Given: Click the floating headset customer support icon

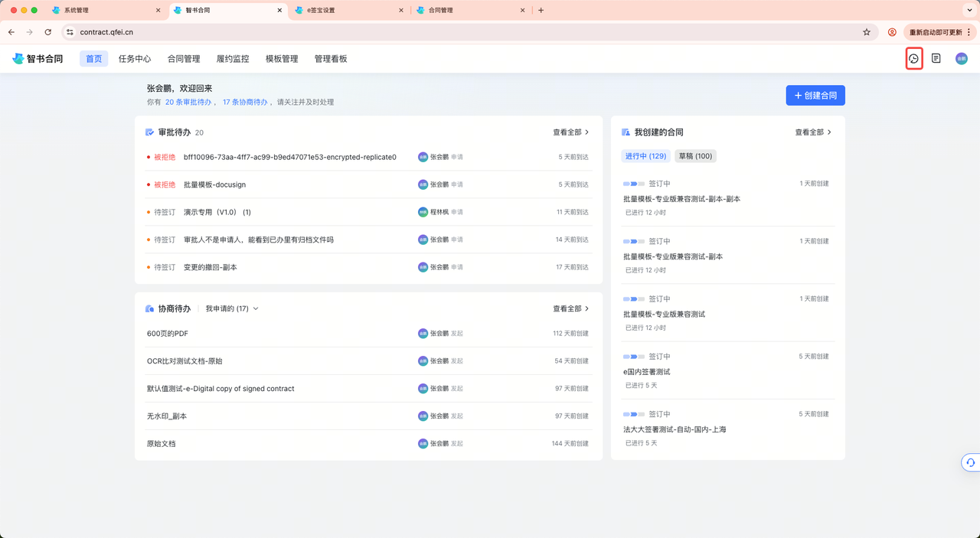Looking at the screenshot, I should pyautogui.click(x=970, y=462).
